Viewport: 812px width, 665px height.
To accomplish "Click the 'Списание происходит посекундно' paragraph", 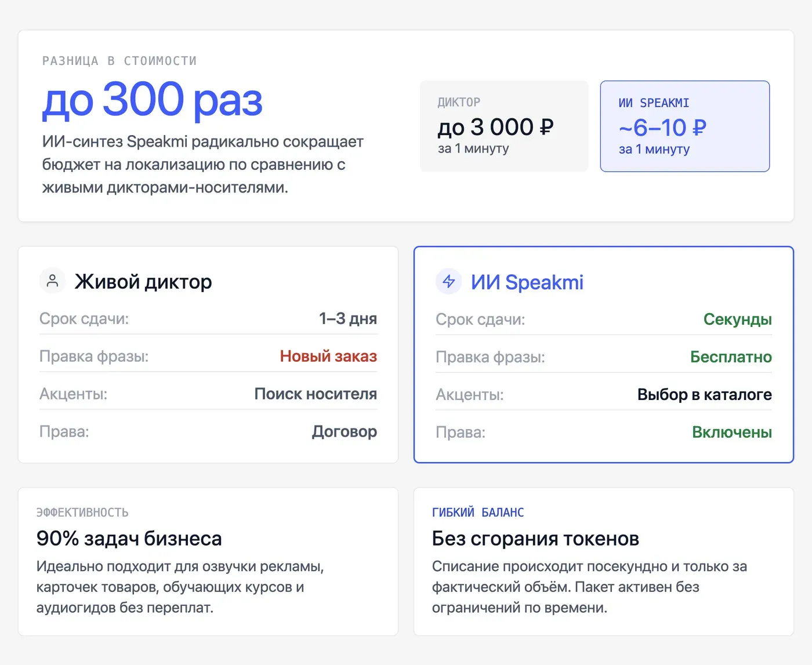I will pos(589,587).
